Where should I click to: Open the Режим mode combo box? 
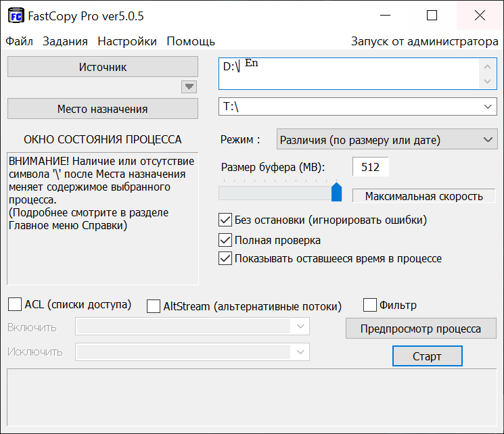tap(387, 139)
